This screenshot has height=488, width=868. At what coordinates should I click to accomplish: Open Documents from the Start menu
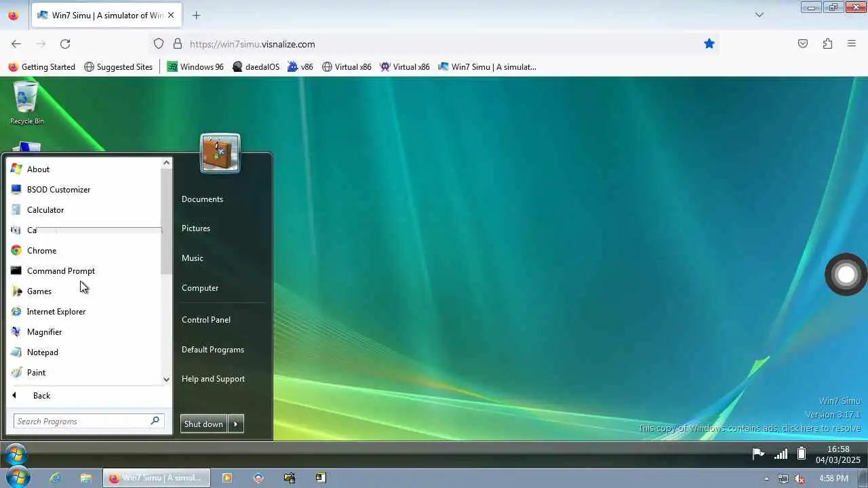pyautogui.click(x=202, y=199)
